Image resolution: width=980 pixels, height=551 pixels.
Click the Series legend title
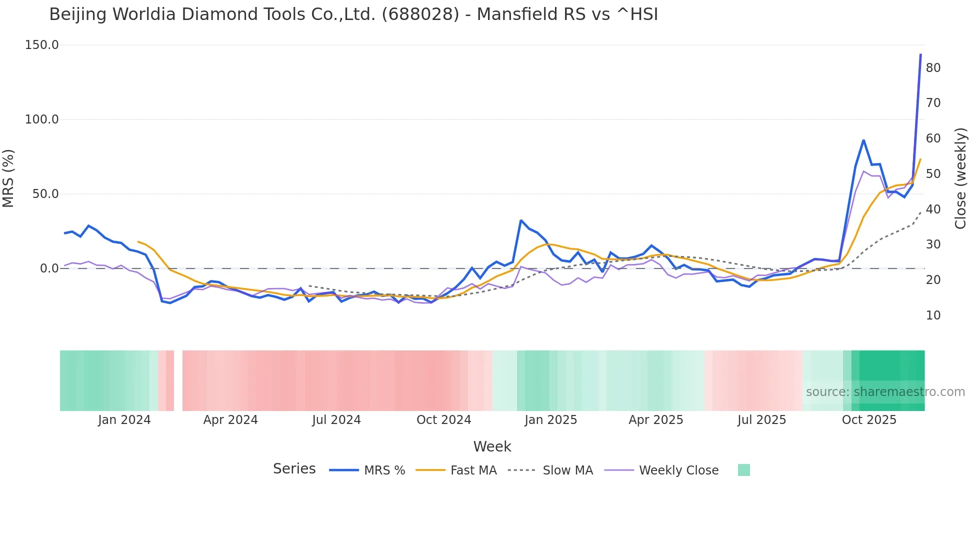294,469
